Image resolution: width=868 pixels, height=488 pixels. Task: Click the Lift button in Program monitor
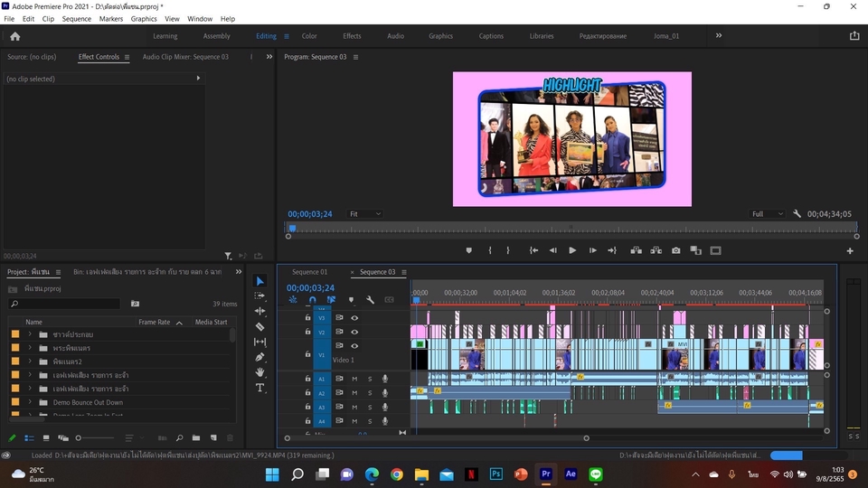coord(636,250)
